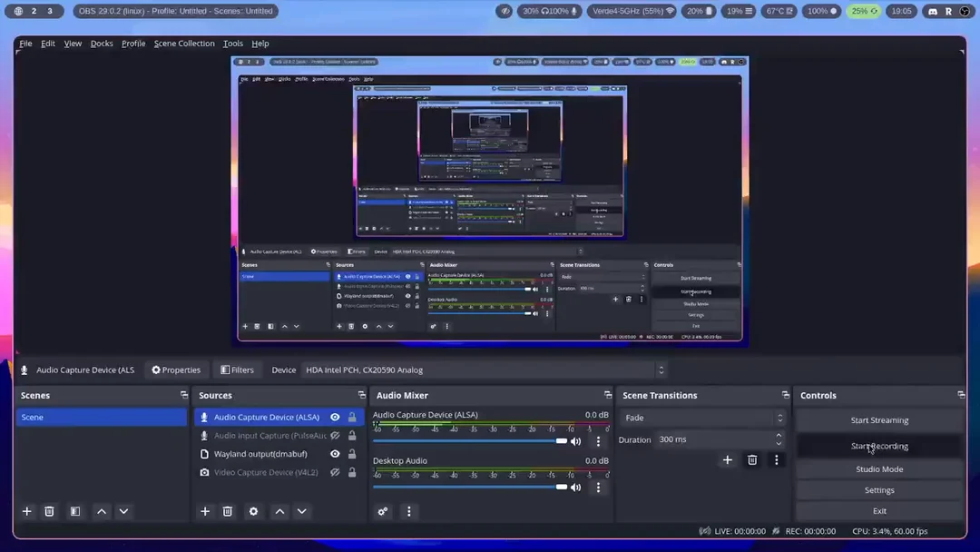Image resolution: width=980 pixels, height=552 pixels.
Task: Open source properties gear in Sources panel
Action: (x=253, y=511)
